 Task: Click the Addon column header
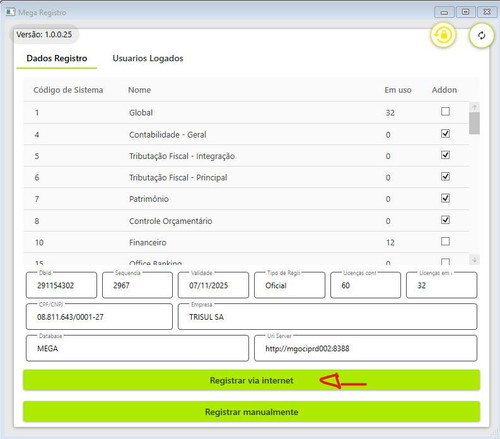[444, 90]
